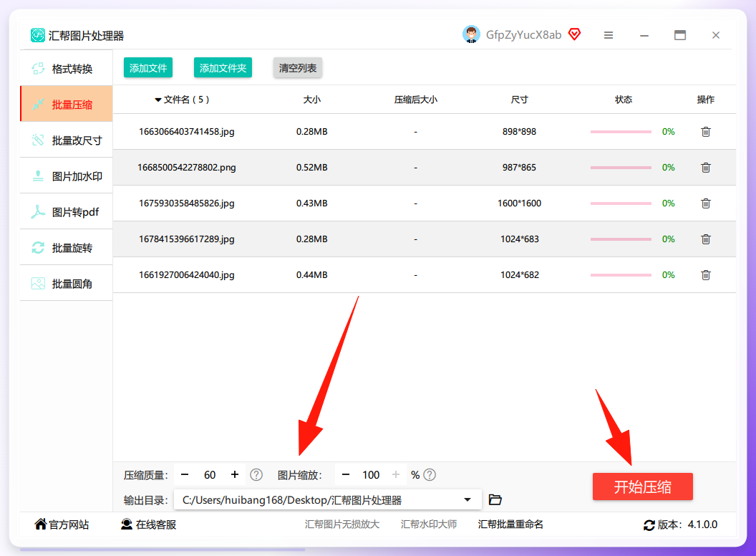Start compression with 开始压缩 button

pos(643,486)
